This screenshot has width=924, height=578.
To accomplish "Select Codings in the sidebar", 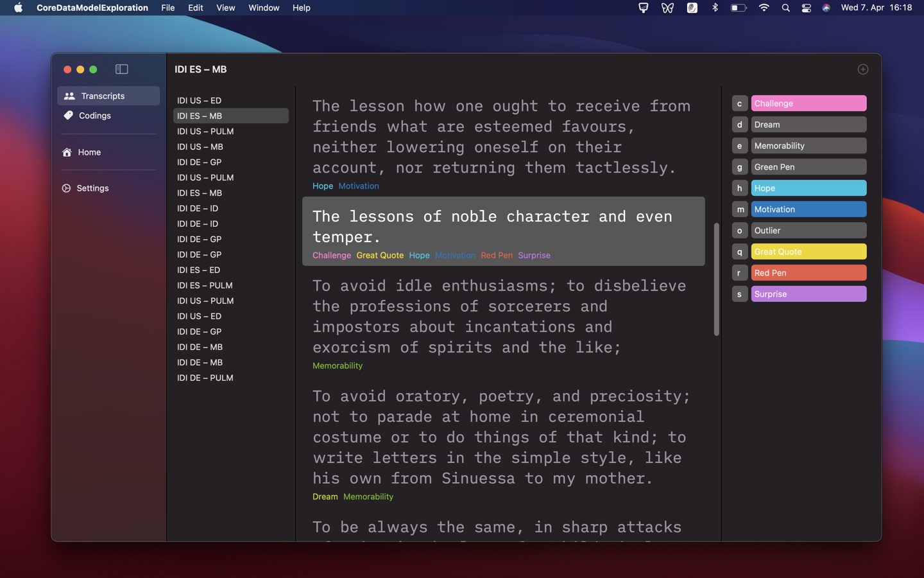I will pos(108,116).
